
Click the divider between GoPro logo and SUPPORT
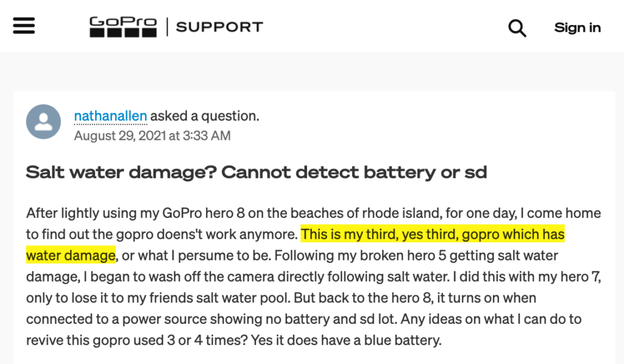click(166, 27)
